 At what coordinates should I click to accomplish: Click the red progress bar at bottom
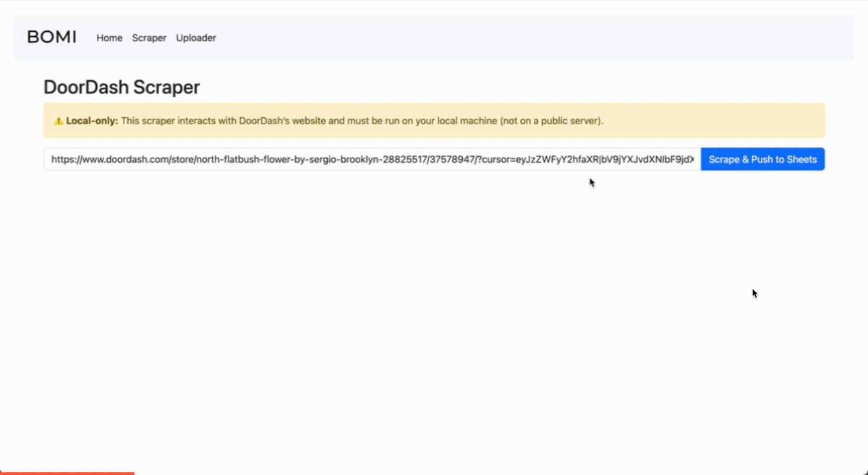67,473
